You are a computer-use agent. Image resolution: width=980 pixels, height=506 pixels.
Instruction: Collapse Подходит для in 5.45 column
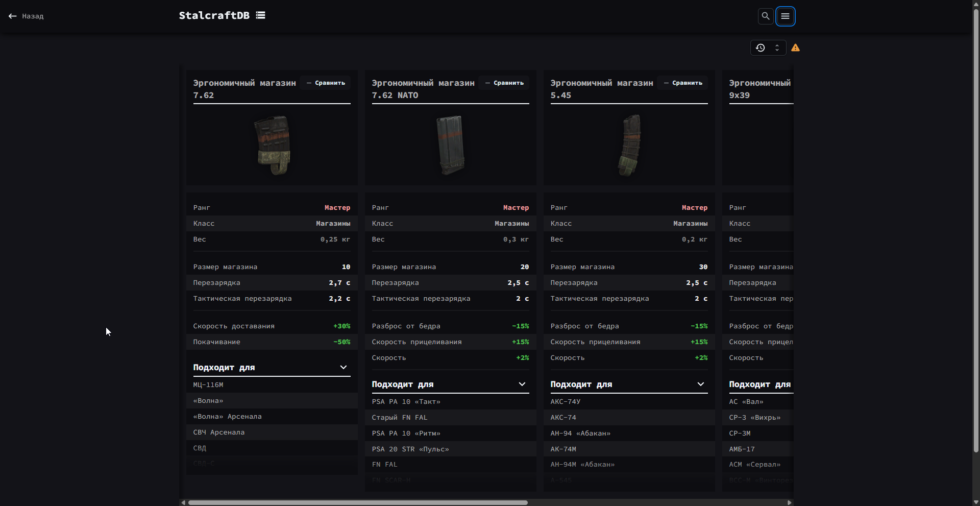(629, 384)
